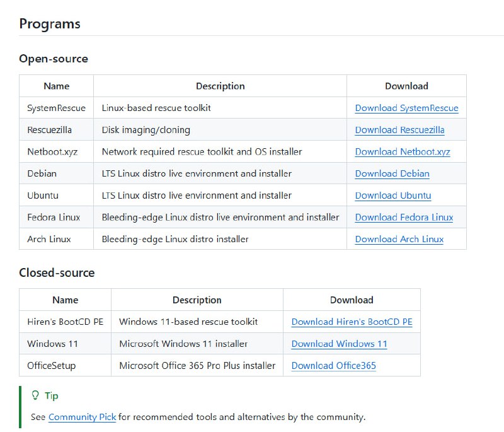Open the Download SystemRescue link
Image resolution: width=504 pixels, height=432 pixels.
[406, 108]
